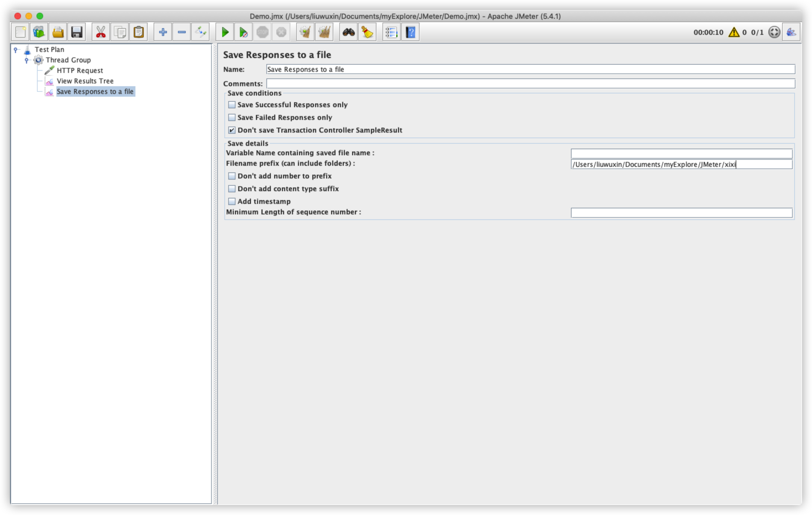Viewport: 812px width, 515px height.
Task: Open the Templates toolbar icon
Action: coord(39,32)
